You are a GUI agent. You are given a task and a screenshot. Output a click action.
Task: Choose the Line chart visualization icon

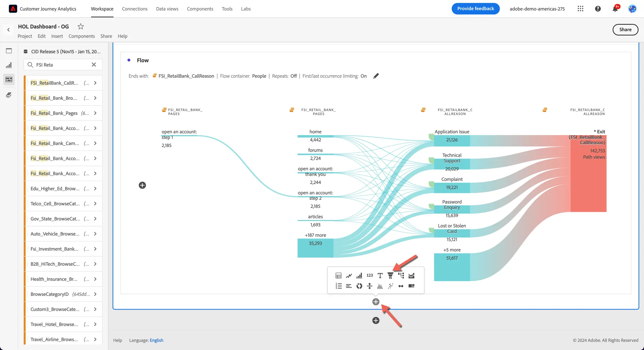(x=349, y=276)
